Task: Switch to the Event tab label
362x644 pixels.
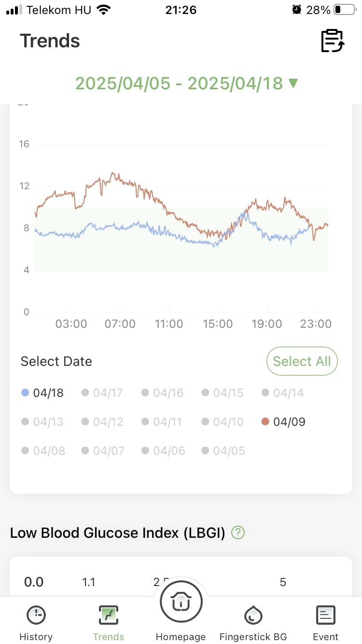Action: point(326,637)
